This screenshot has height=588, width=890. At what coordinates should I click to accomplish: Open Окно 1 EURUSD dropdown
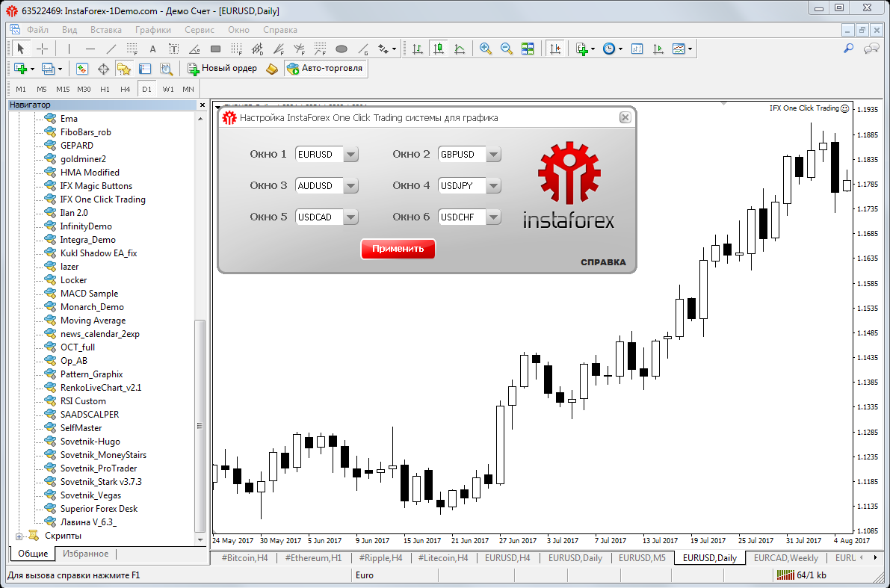pos(350,155)
